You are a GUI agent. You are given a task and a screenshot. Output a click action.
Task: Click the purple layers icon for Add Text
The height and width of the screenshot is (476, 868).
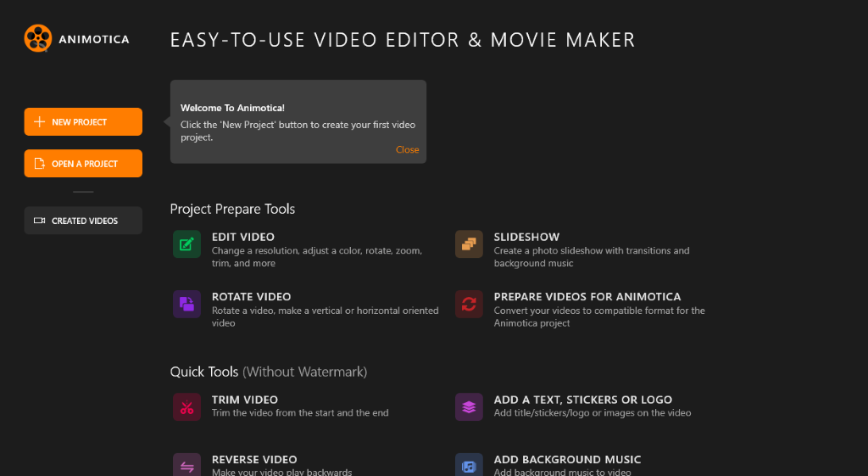click(469, 407)
